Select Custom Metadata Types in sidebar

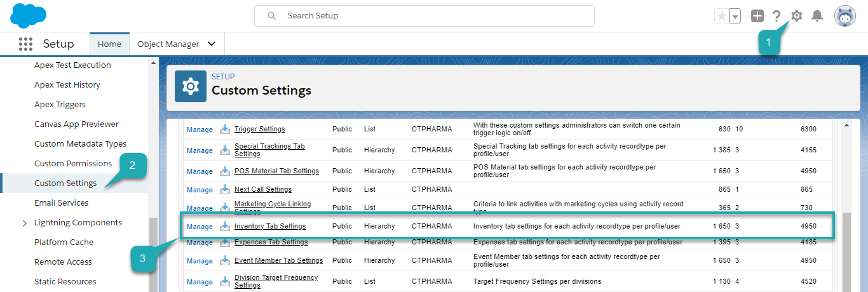point(80,144)
